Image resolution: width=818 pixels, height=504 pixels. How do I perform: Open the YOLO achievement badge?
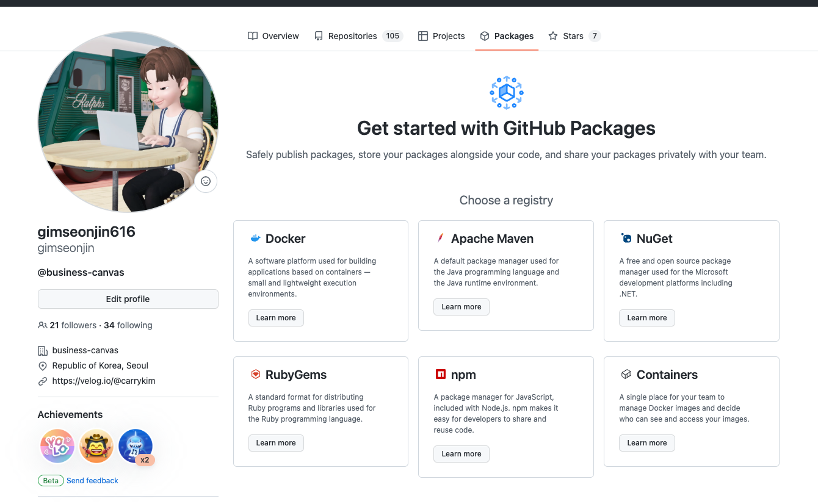pyautogui.click(x=57, y=446)
